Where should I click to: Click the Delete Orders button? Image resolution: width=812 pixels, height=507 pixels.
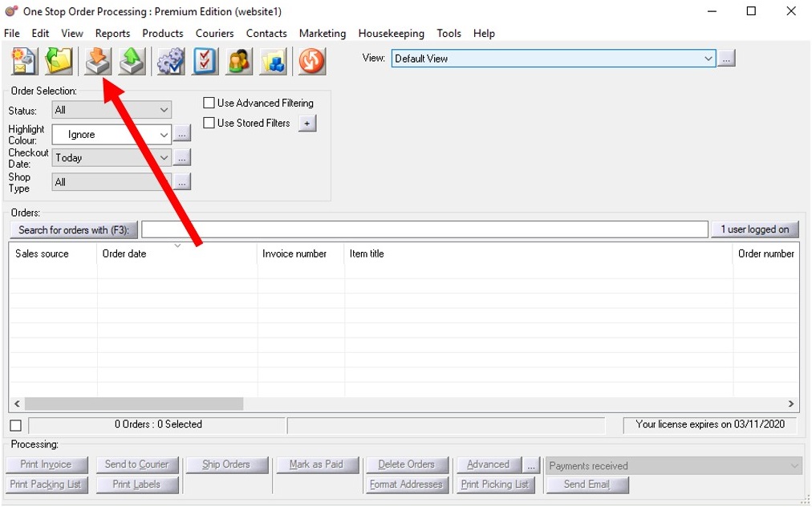pyautogui.click(x=407, y=464)
